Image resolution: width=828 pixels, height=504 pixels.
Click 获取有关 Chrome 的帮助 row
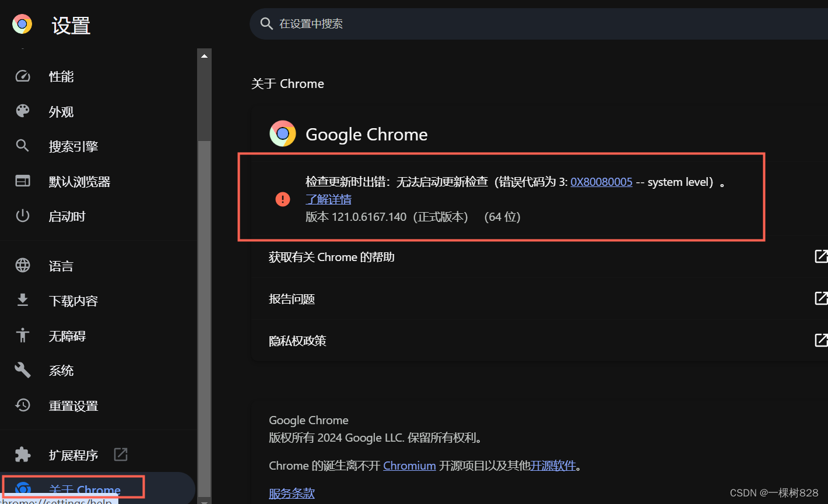[x=539, y=256]
